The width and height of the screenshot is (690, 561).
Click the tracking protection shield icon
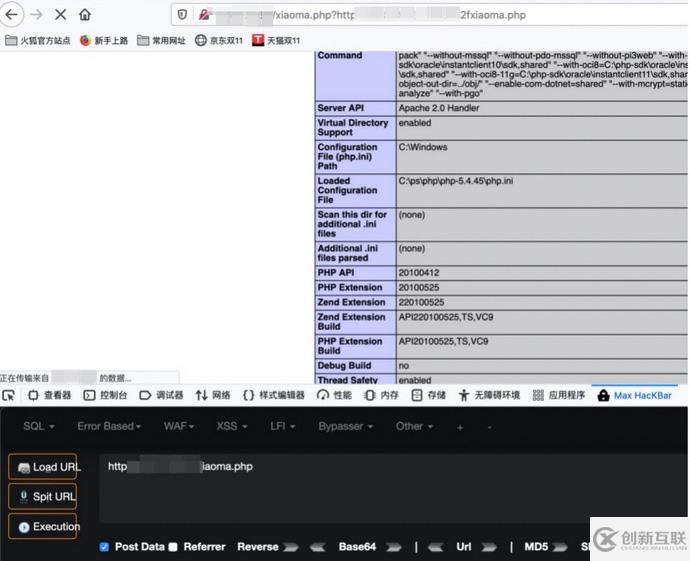pos(182,15)
